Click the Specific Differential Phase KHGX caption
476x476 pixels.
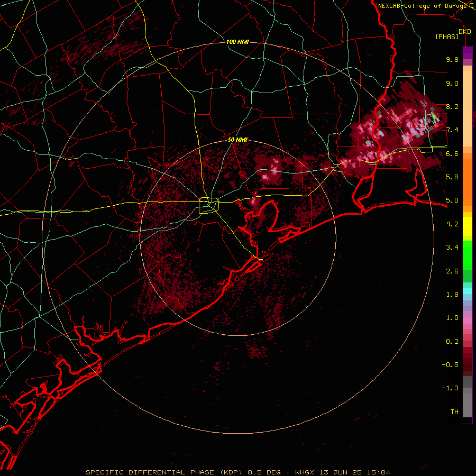238,472
